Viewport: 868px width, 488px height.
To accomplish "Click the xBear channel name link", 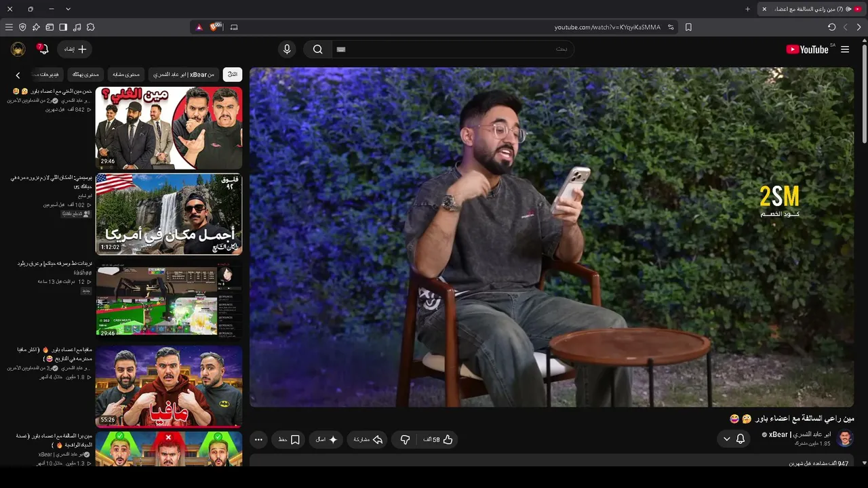I will tap(800, 434).
